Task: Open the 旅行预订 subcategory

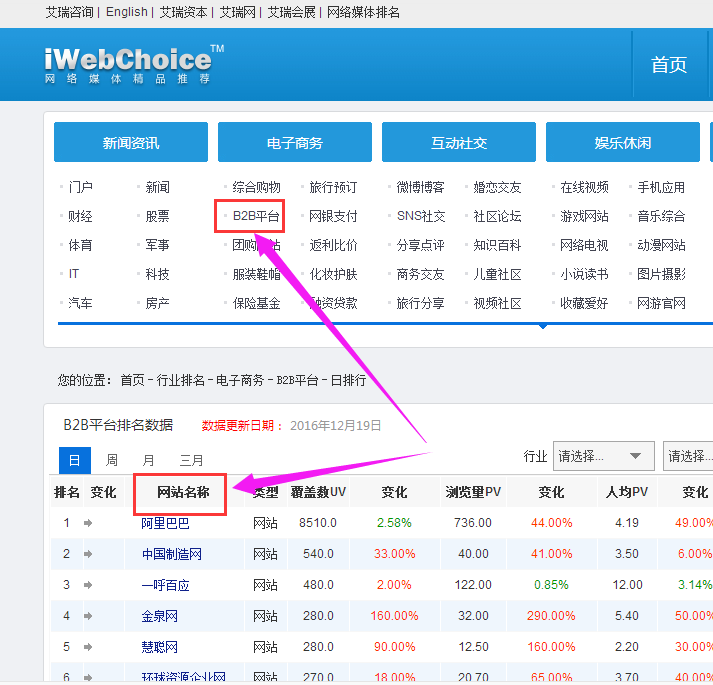Action: pyautogui.click(x=333, y=187)
